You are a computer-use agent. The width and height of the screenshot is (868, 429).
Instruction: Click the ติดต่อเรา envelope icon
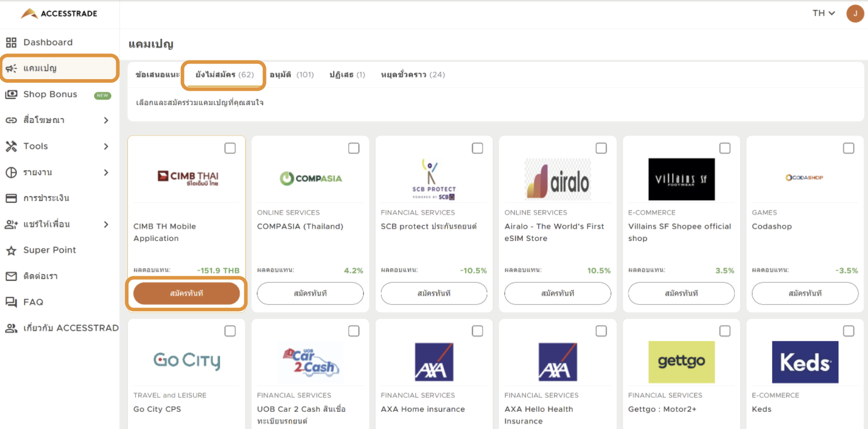pyautogui.click(x=11, y=276)
